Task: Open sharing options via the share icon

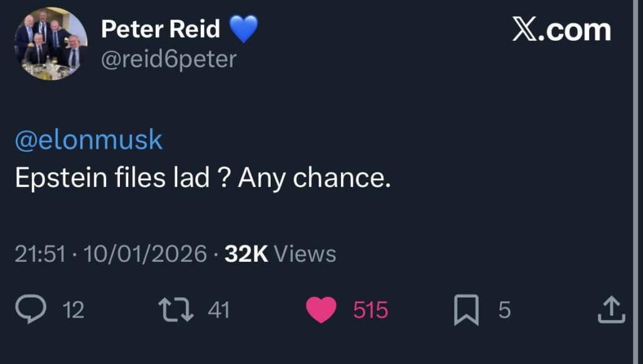Action: click(612, 308)
